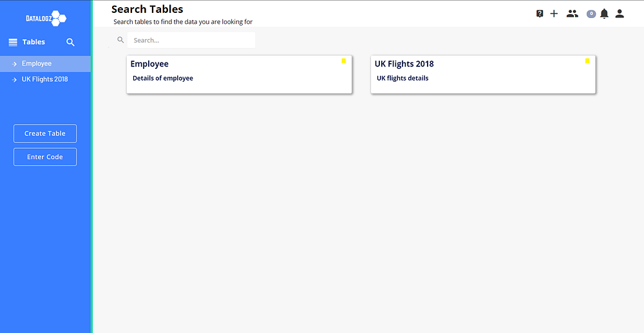Open the Employee table card

click(239, 74)
